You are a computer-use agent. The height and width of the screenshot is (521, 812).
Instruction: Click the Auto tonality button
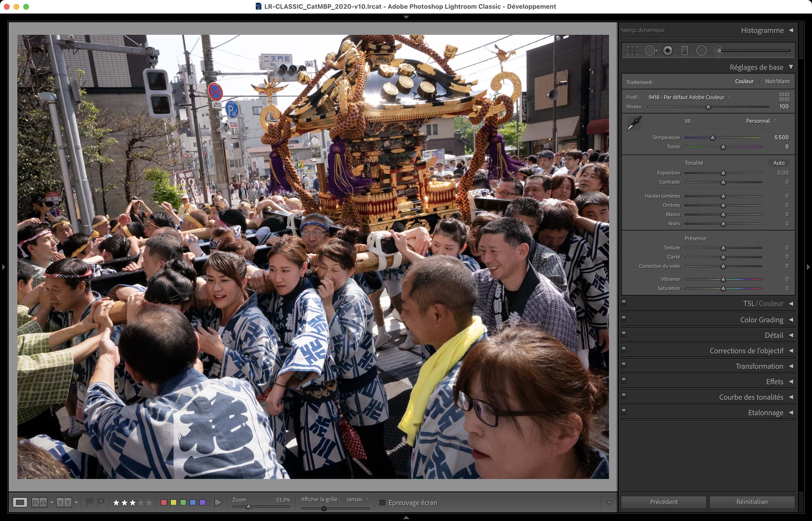click(778, 163)
